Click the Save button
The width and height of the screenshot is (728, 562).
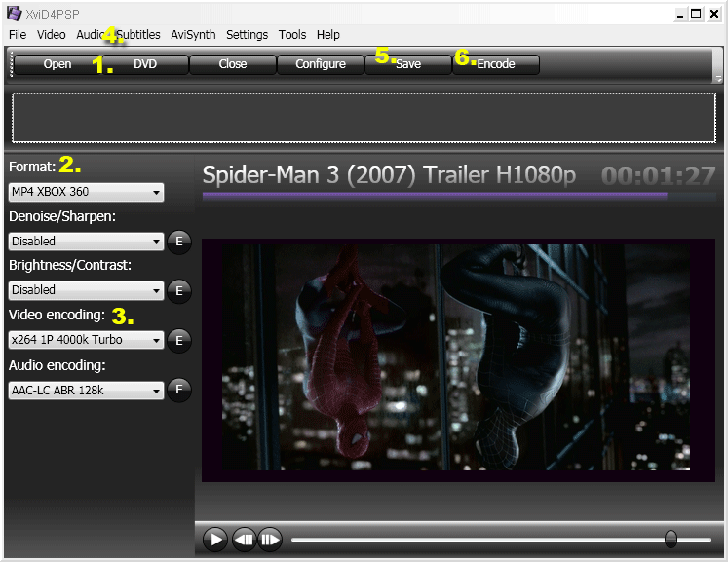click(408, 64)
